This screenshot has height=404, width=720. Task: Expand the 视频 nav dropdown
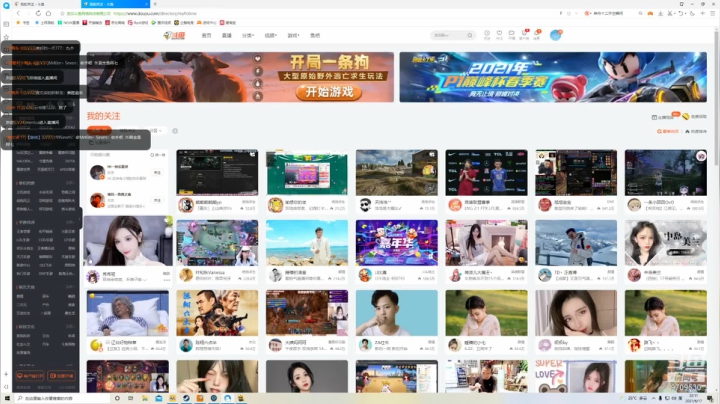coord(270,35)
